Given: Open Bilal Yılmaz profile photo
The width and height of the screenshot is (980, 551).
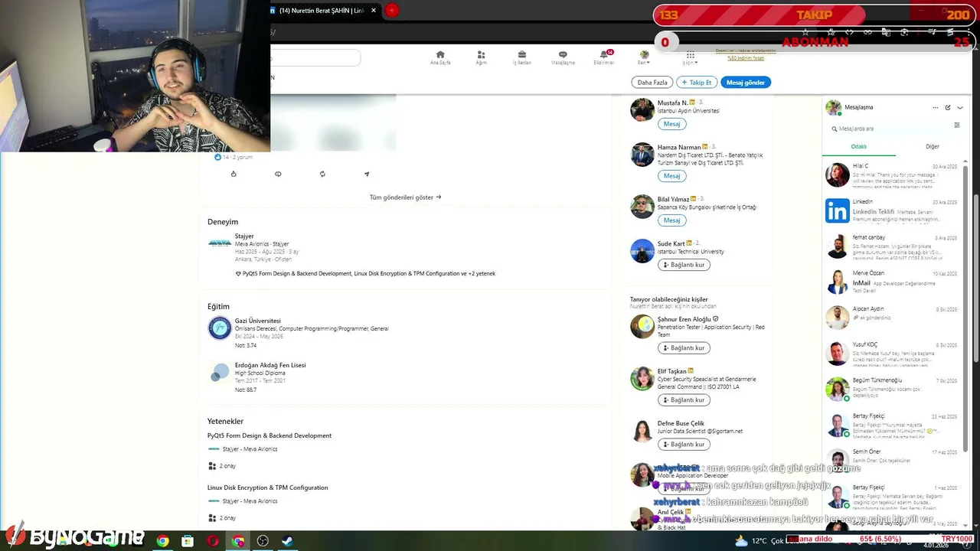Looking at the screenshot, I should coord(642,206).
